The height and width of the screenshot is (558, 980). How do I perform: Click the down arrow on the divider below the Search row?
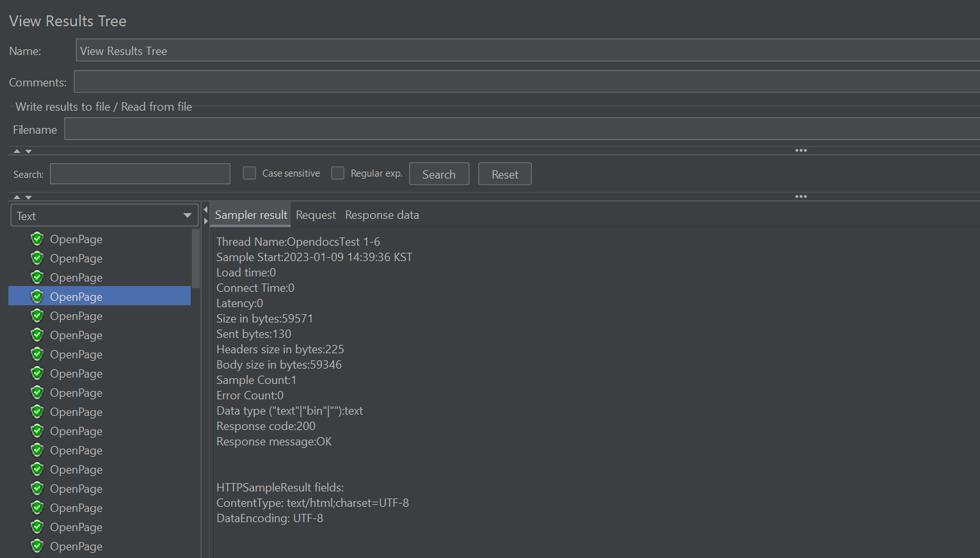tap(28, 198)
